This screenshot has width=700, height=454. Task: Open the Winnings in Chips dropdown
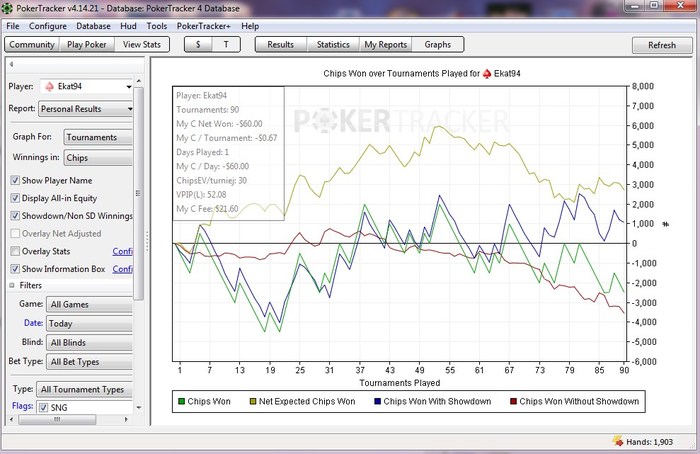98,158
